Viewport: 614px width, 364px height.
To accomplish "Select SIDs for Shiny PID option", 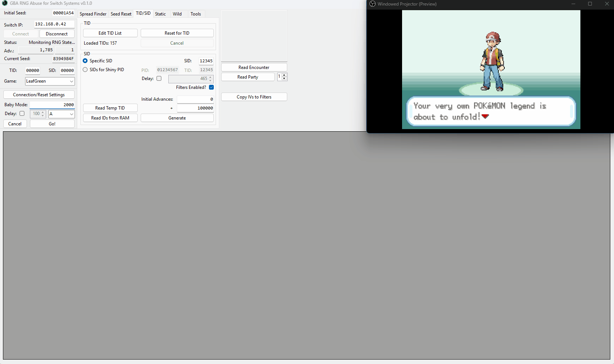I will point(85,70).
